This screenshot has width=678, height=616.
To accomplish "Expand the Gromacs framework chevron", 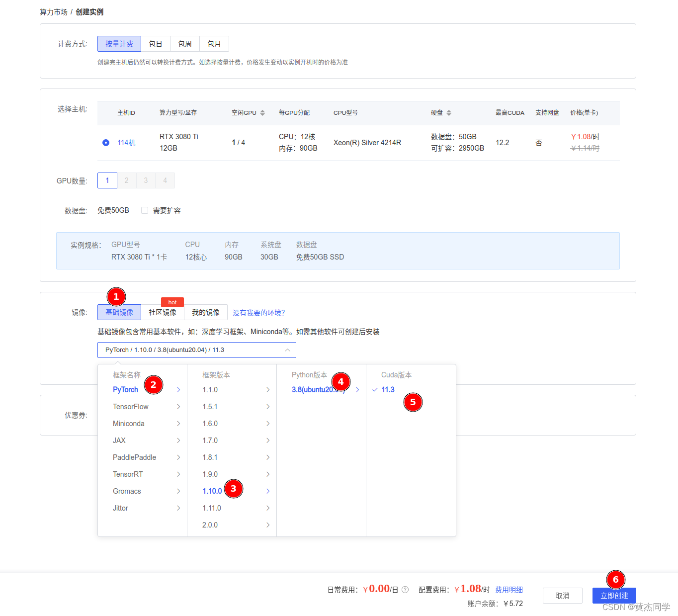I will coord(178,491).
